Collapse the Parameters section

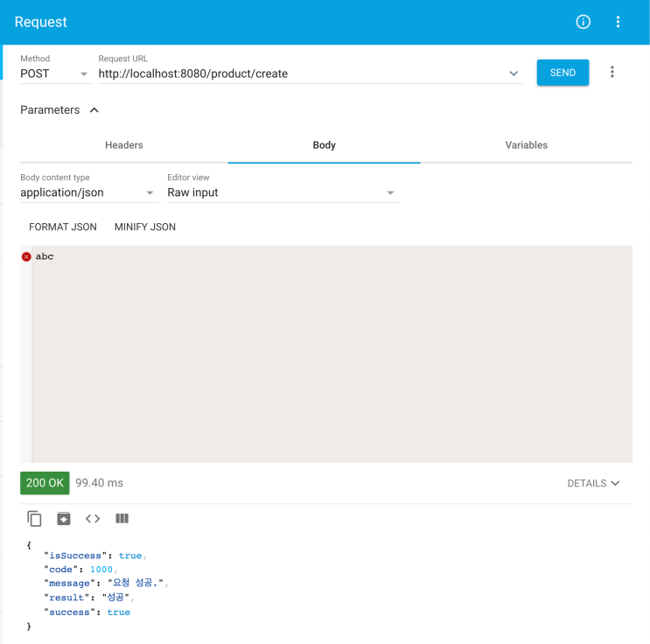pyautogui.click(x=94, y=110)
